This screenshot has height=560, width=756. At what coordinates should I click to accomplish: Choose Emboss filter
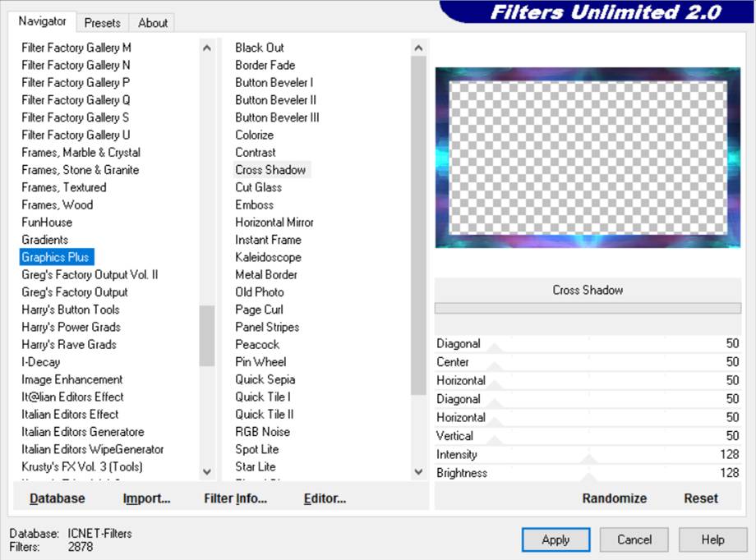pyautogui.click(x=254, y=204)
